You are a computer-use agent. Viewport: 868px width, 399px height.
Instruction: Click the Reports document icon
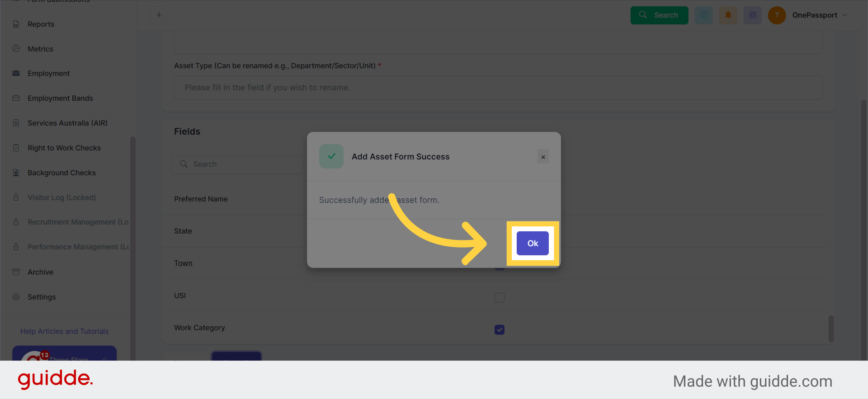tap(16, 24)
